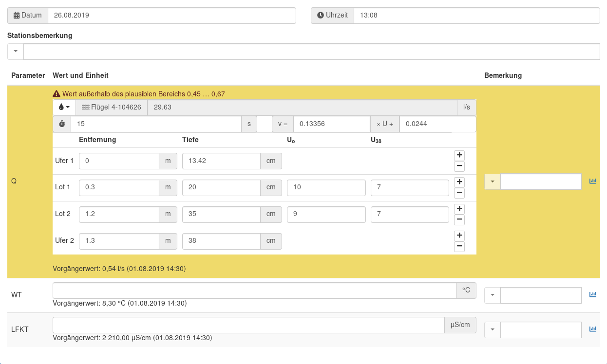Remove the Lot 2 row
This screenshot has width=607, height=364.
tap(459, 220)
